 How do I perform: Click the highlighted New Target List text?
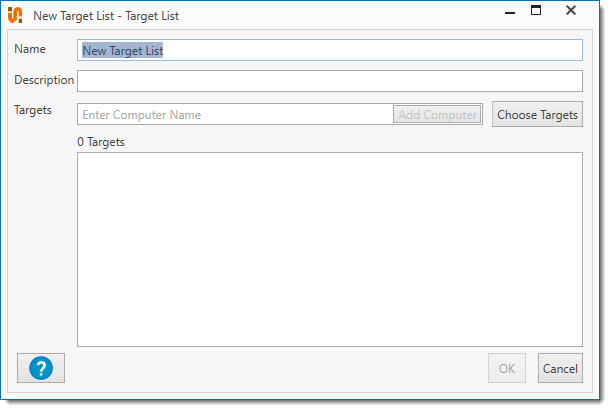tap(122, 51)
